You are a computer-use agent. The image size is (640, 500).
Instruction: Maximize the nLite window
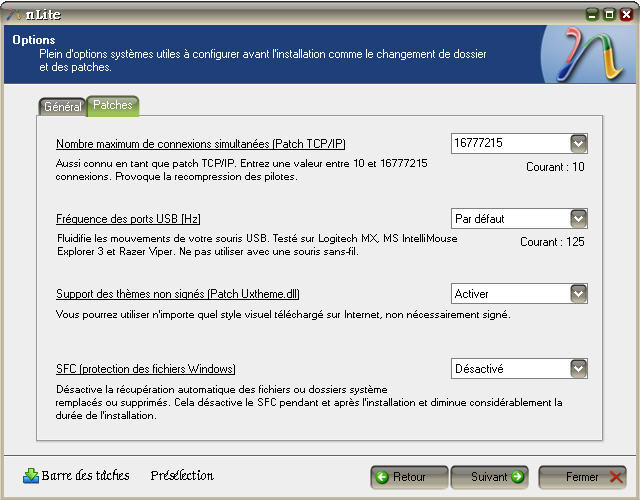[609, 15]
